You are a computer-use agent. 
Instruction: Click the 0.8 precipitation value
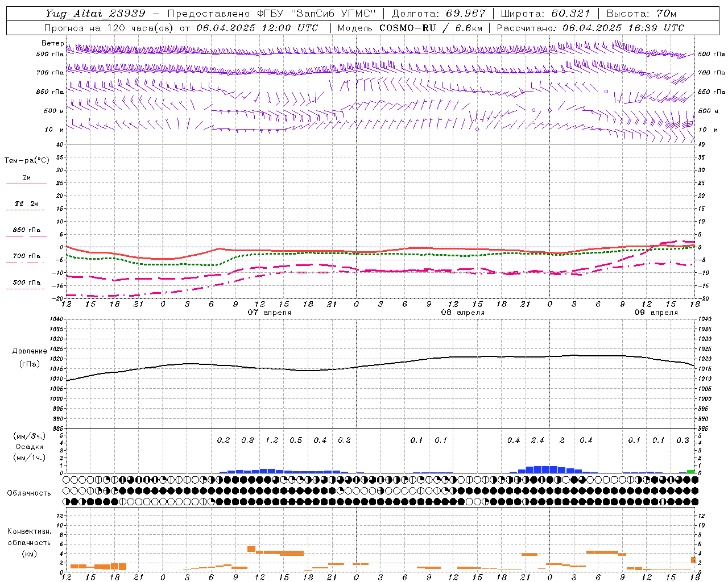point(247,440)
